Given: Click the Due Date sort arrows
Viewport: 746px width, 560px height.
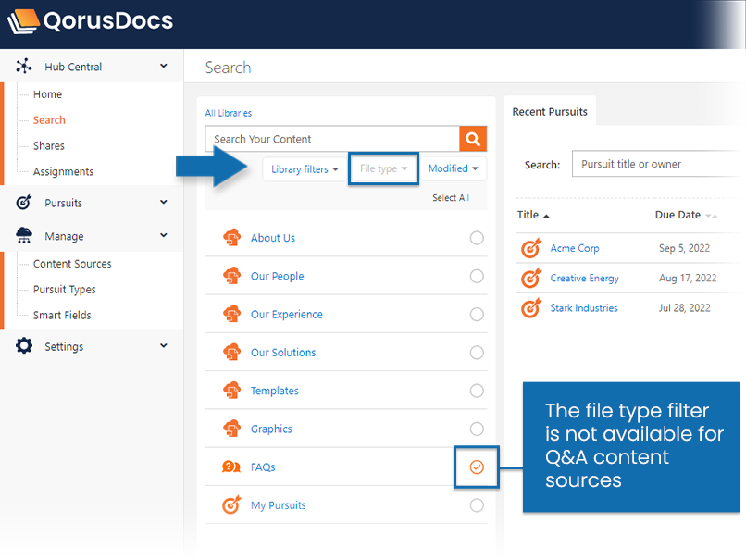Looking at the screenshot, I should [711, 216].
